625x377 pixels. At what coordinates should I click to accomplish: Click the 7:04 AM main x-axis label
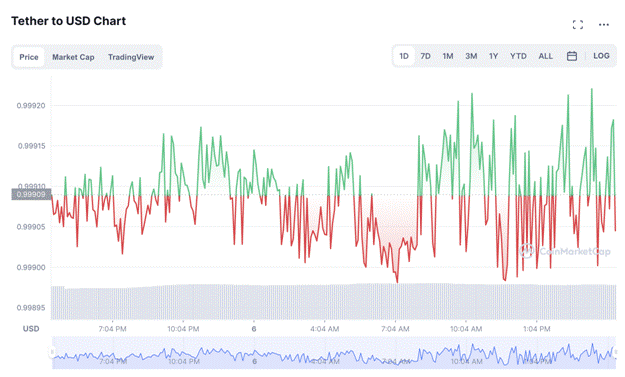point(395,329)
